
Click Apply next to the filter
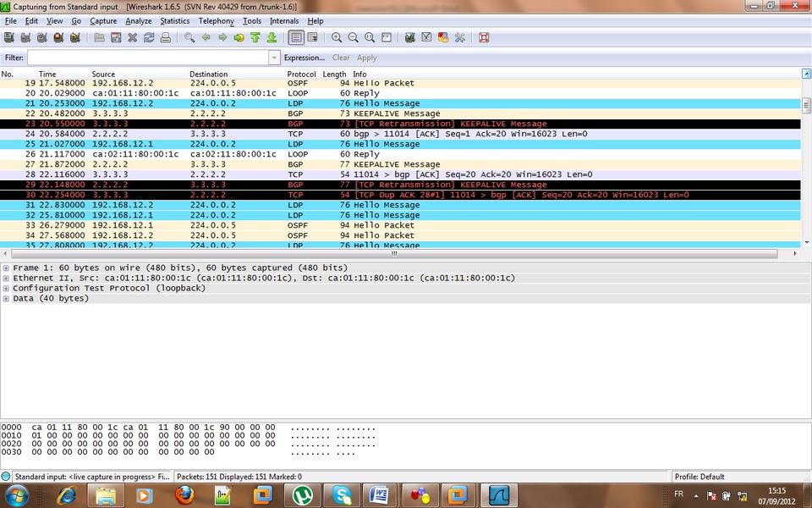[x=367, y=58]
